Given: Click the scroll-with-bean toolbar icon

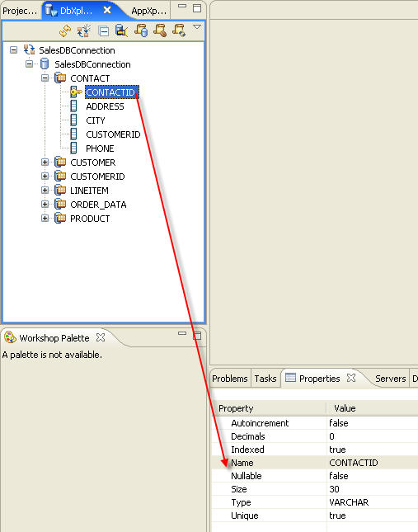Looking at the screenshot, I should pos(160,31).
